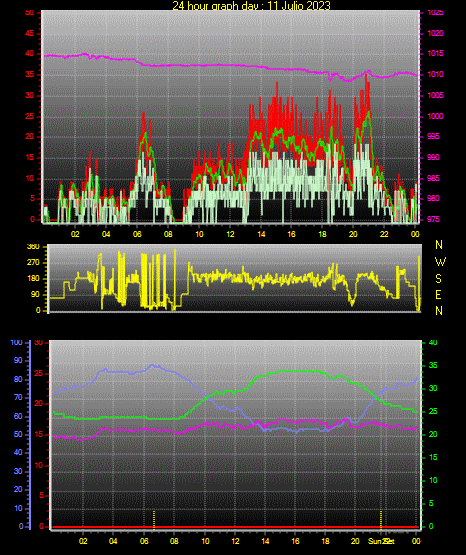Click the 1005 pressure axis label
Viewport: 466px width, 555px height.
coord(435,95)
